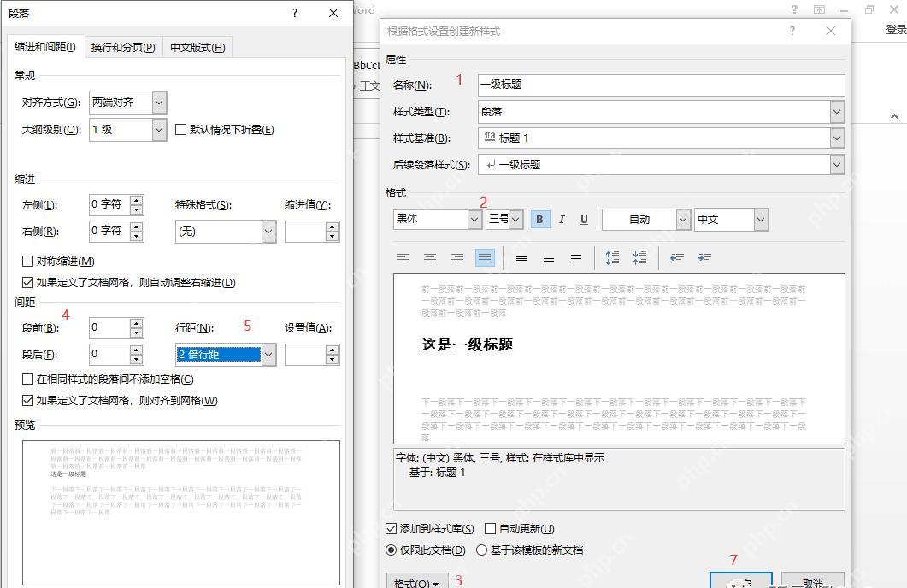The width and height of the screenshot is (907, 588).
Task: Decrease the 设置值 with down arrow
Action: pos(332,360)
